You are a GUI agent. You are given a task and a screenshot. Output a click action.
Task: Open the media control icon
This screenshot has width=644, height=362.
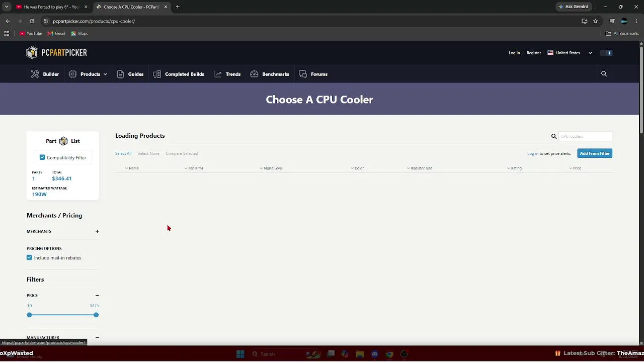pos(612,21)
